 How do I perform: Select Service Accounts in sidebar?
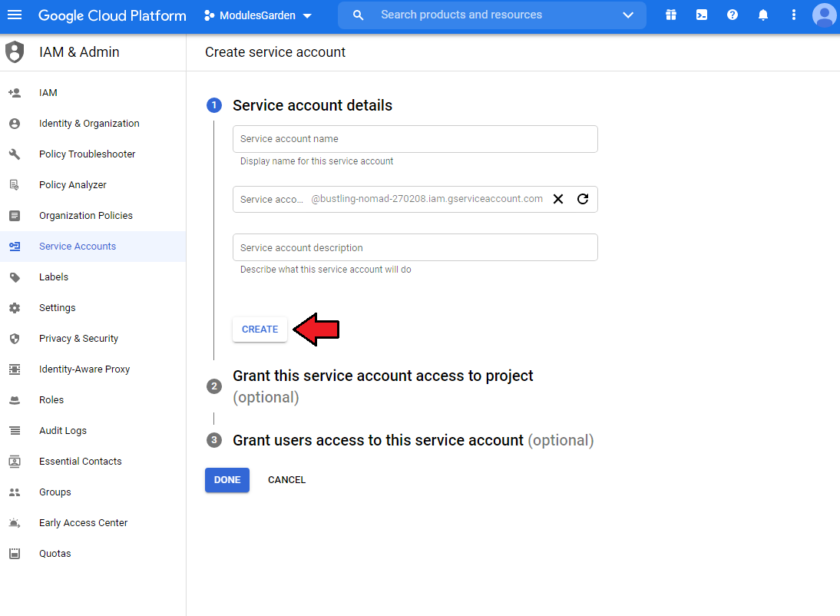pos(93,247)
